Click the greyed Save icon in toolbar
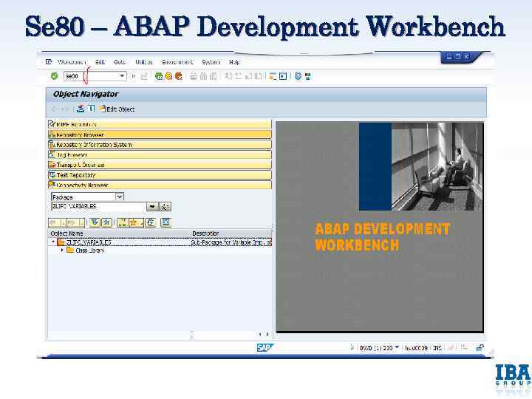This screenshot has height=399, width=532. pyautogui.click(x=144, y=76)
